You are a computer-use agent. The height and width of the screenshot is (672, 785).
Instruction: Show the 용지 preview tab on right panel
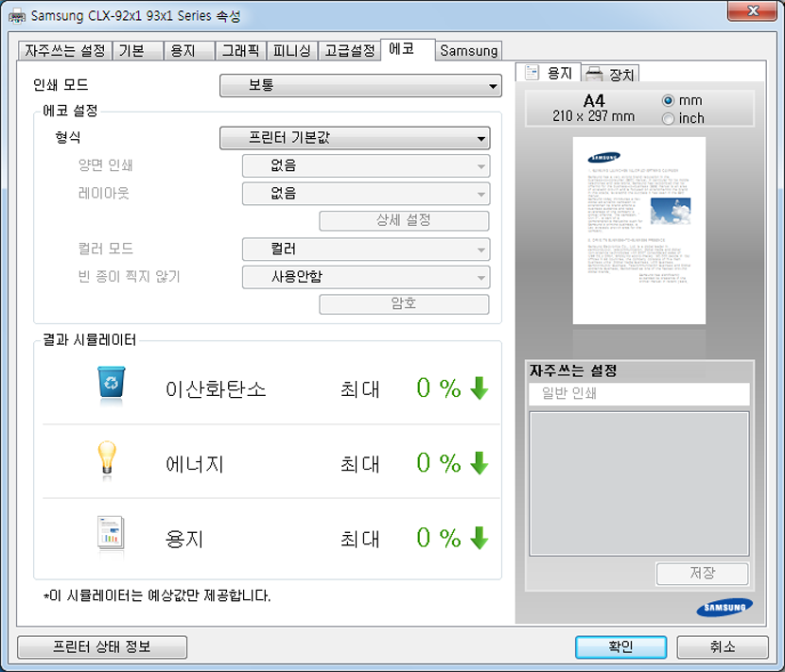pos(549,73)
